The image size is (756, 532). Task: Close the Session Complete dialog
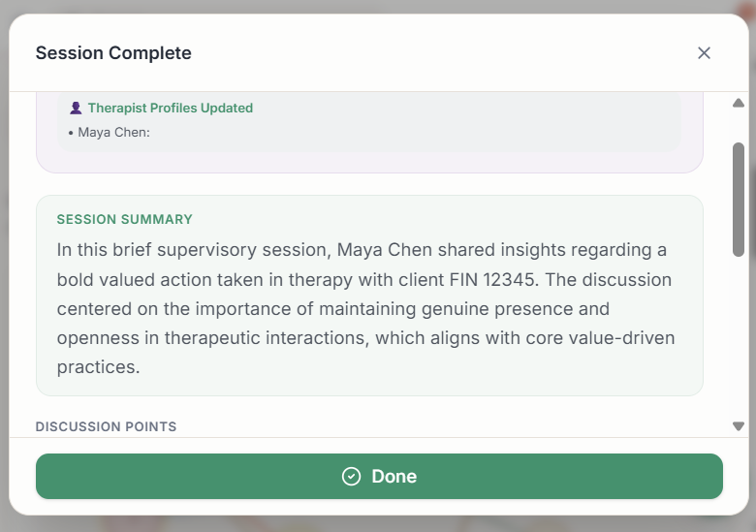[x=704, y=53]
